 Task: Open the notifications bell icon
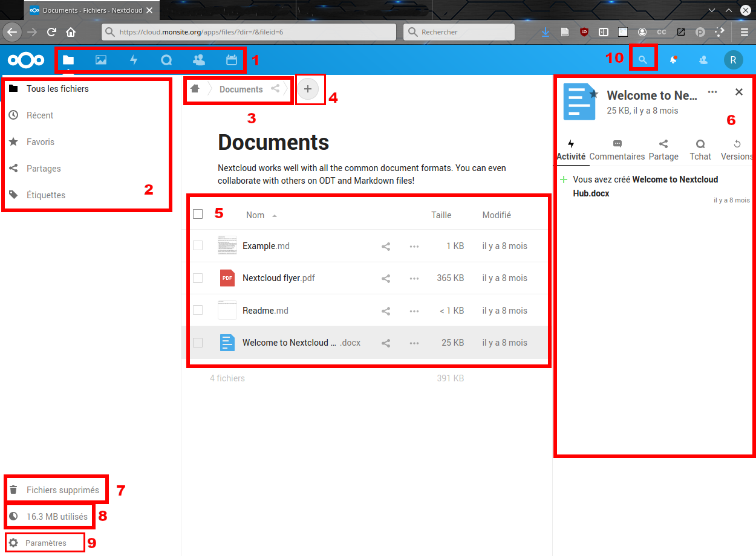(x=673, y=60)
